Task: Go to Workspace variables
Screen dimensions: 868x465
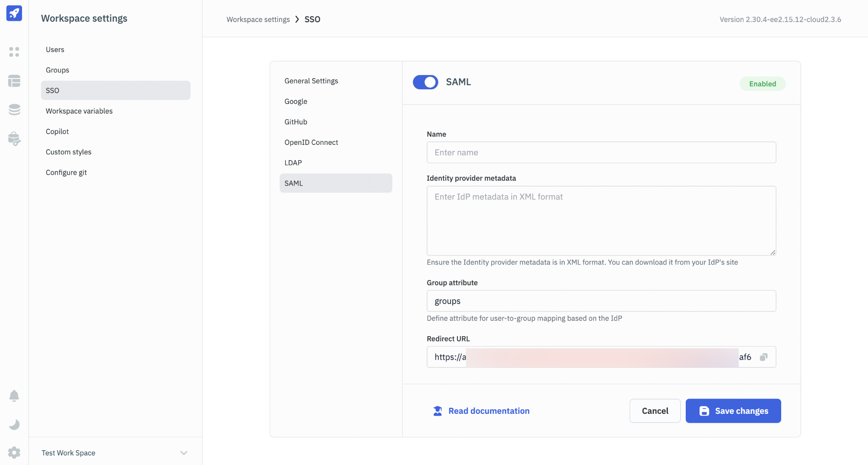Action: pyautogui.click(x=79, y=111)
